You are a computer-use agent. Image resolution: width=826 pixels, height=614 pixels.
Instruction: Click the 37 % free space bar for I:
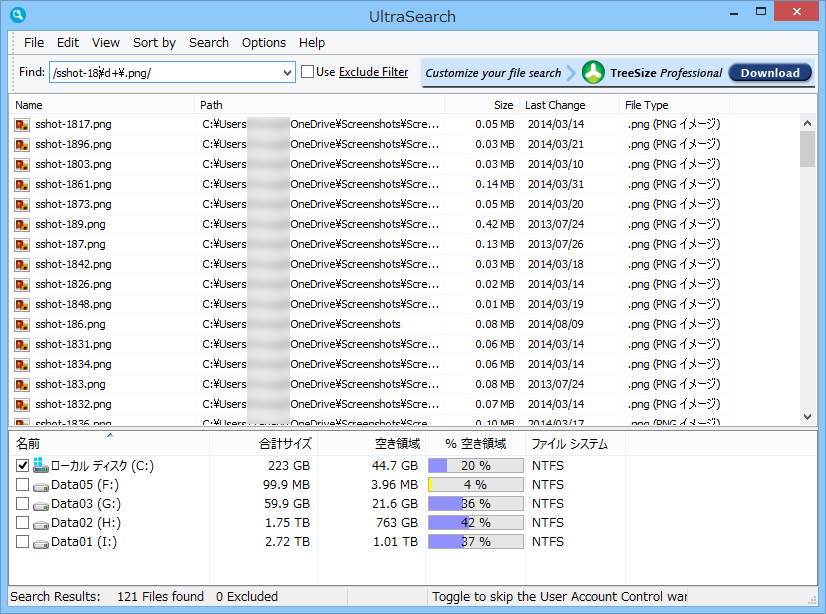click(476, 541)
